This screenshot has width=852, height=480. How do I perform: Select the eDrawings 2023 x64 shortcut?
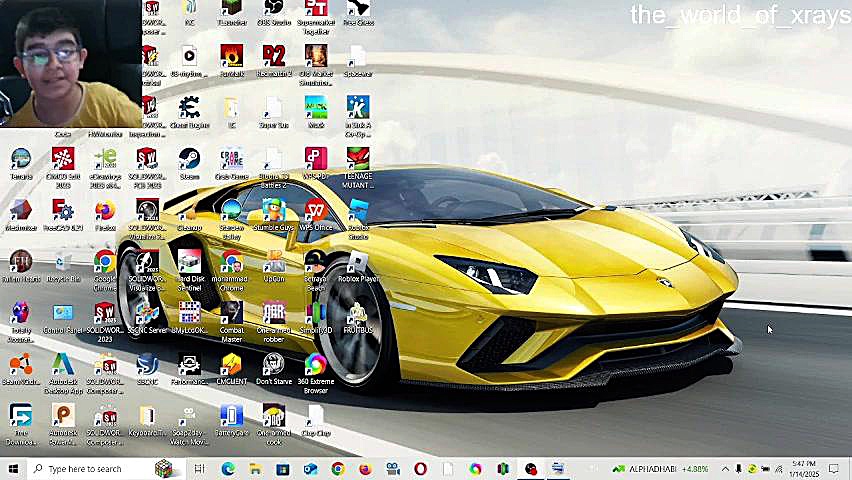point(105,167)
